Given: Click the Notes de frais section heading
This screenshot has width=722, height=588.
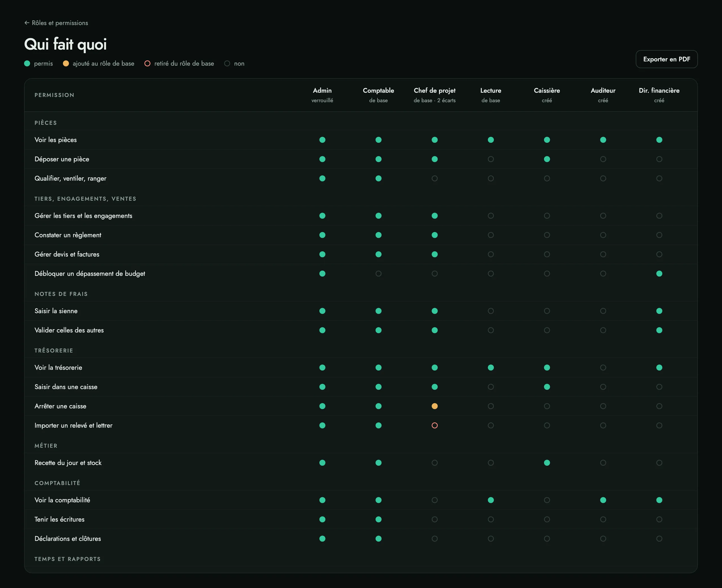Looking at the screenshot, I should (x=61, y=294).
